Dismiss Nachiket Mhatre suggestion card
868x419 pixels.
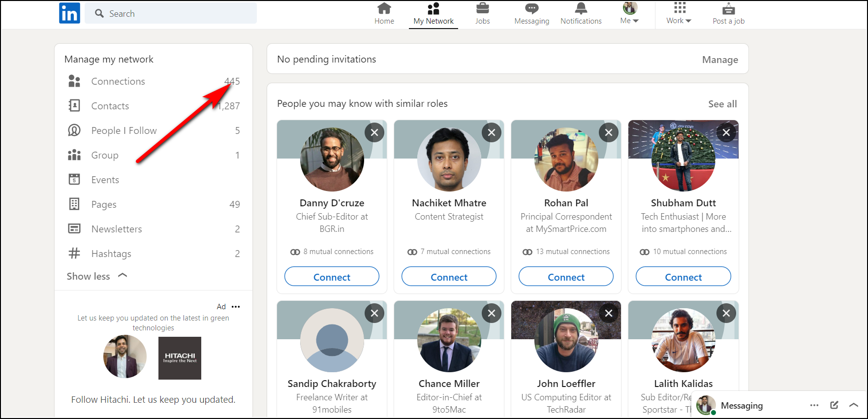click(x=492, y=132)
